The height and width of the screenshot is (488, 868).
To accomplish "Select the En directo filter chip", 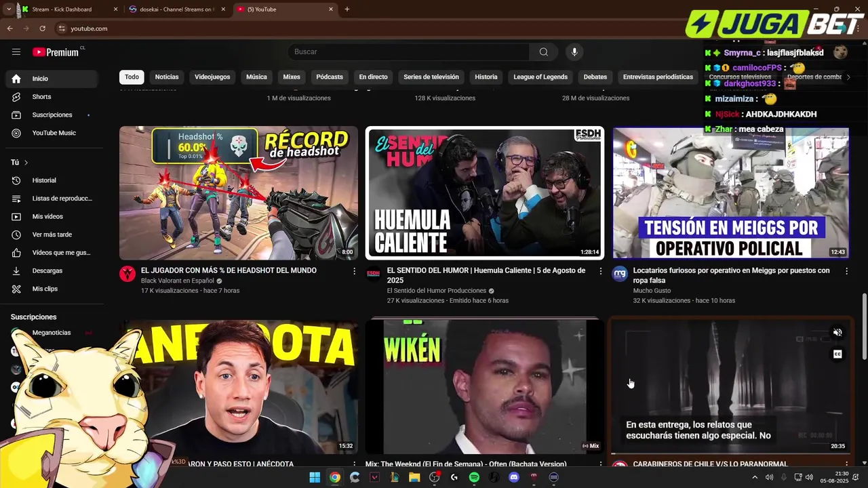I will point(374,77).
